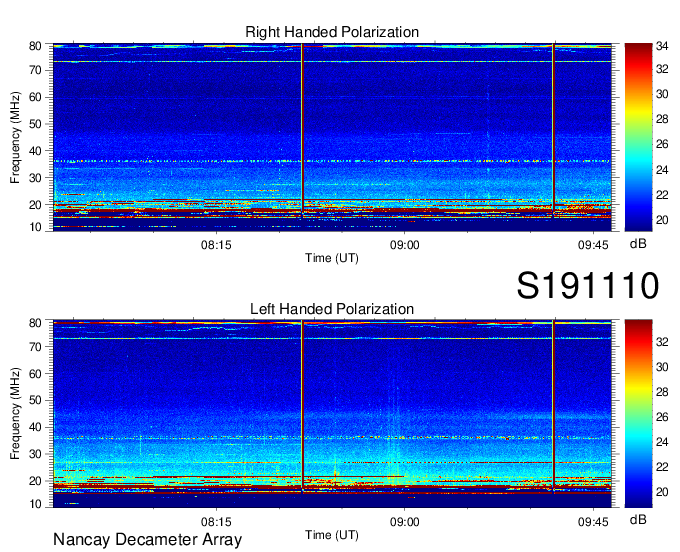
Task: Click Time (UT) label under Right Handed plot
Action: (x=332, y=258)
